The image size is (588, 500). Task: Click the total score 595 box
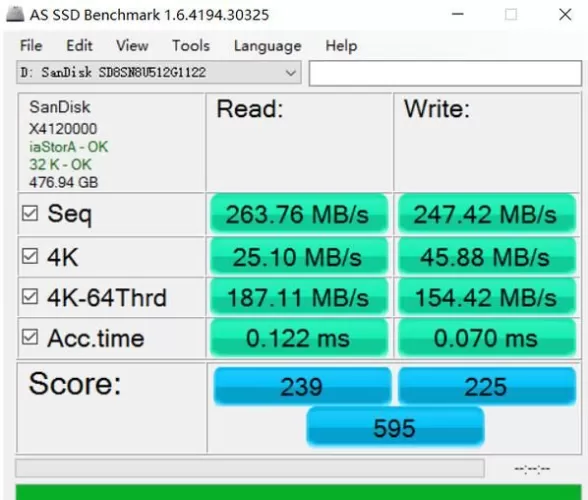395,428
